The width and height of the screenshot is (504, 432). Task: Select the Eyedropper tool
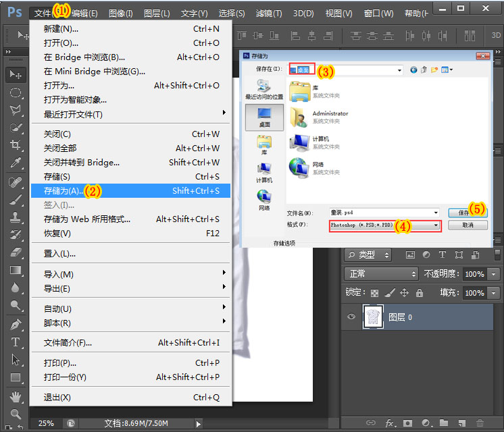click(16, 163)
